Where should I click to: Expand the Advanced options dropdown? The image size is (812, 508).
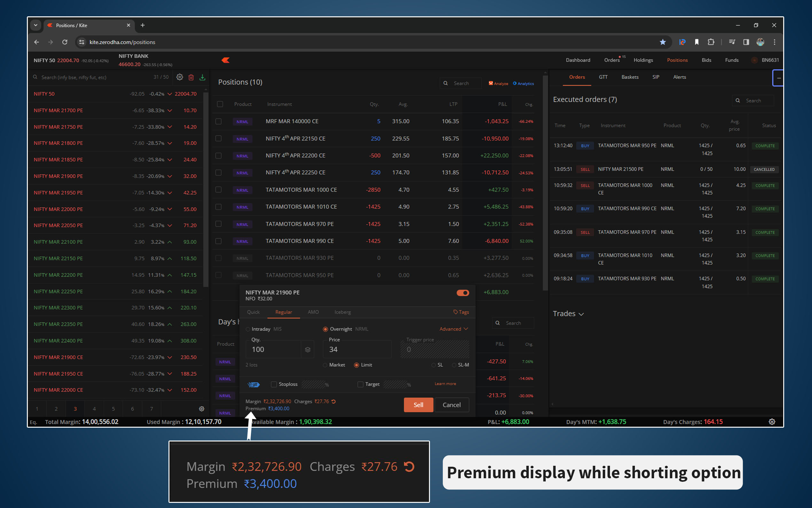pos(454,329)
